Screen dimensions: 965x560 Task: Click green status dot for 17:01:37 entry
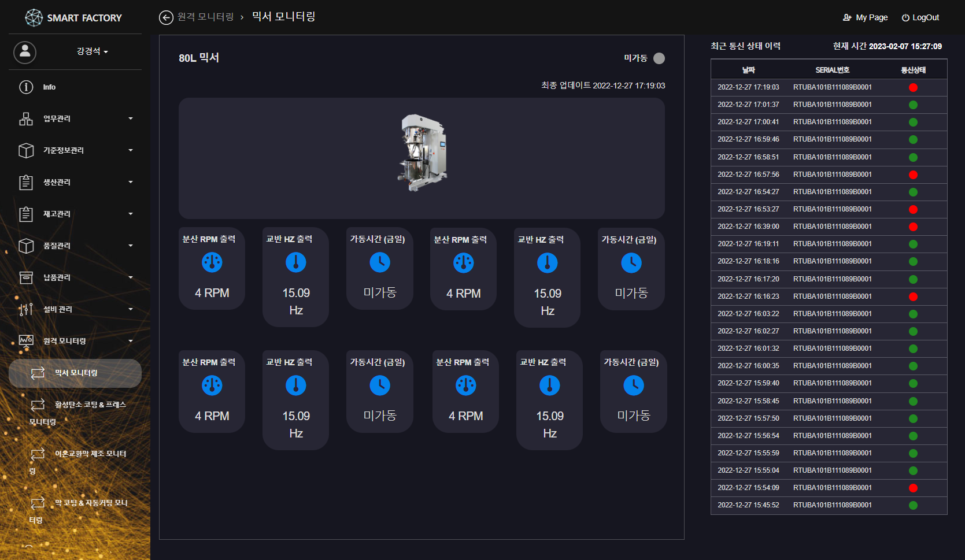(x=913, y=105)
